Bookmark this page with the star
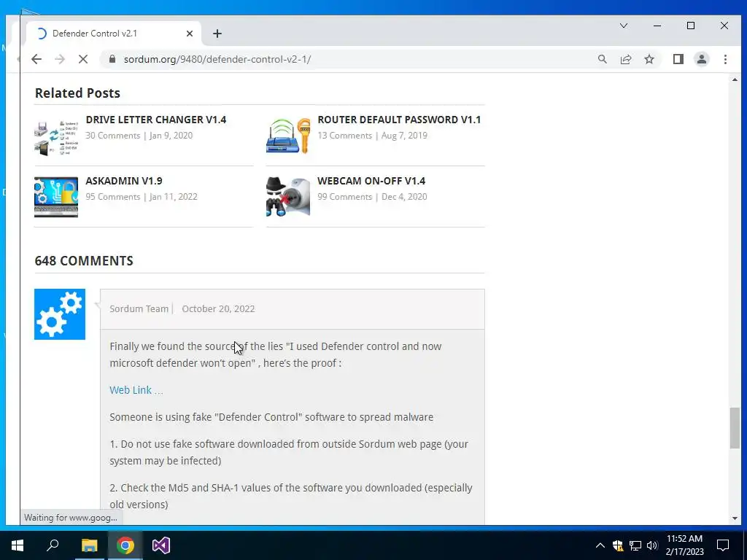Image resolution: width=747 pixels, height=560 pixels. tap(649, 59)
